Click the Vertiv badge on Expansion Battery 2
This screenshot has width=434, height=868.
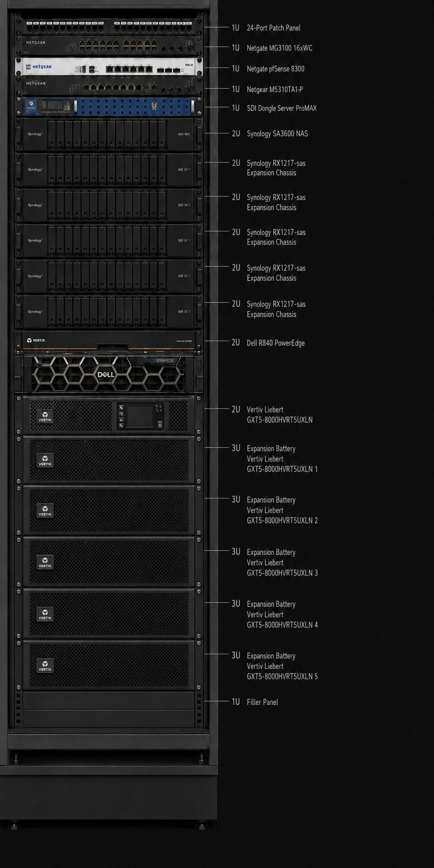coord(45,511)
